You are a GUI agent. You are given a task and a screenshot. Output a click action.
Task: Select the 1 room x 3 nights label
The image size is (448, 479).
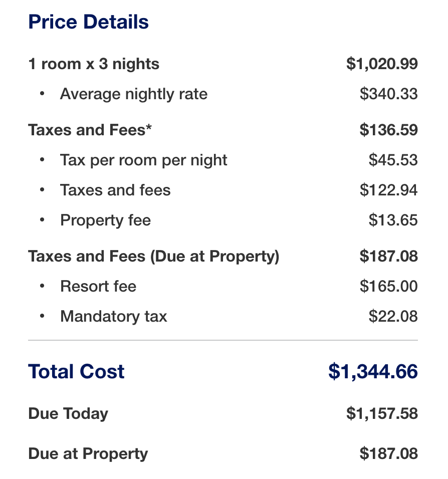[94, 64]
